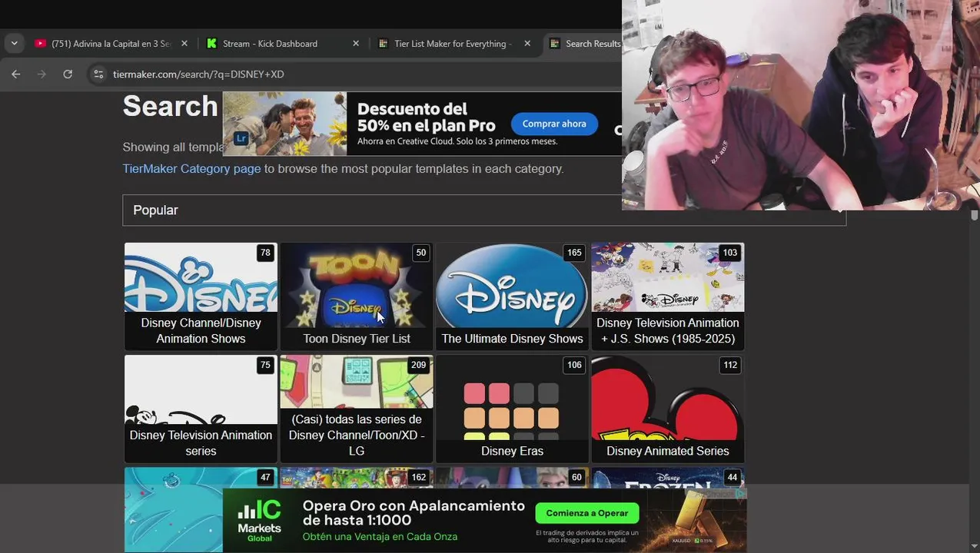The width and height of the screenshot is (980, 553).
Task: Click the Lr Lightroom logo in ad
Action: (x=241, y=138)
